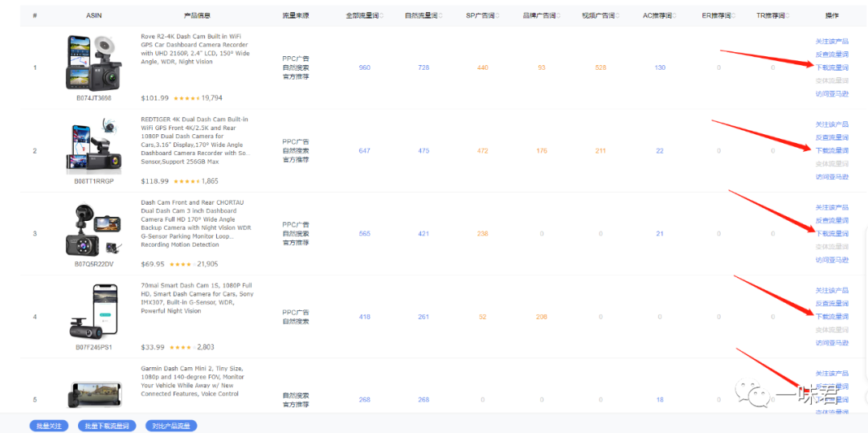
Task: Click 关注该产品 for the 70mai row
Action: pos(832,290)
